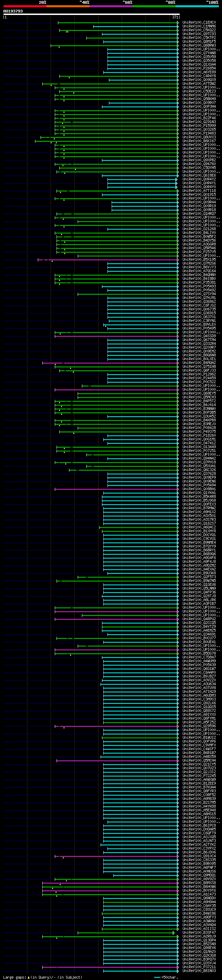Click the label UniRef100_A6YE89
Viewport: 222px width, 980px height.
199,72
